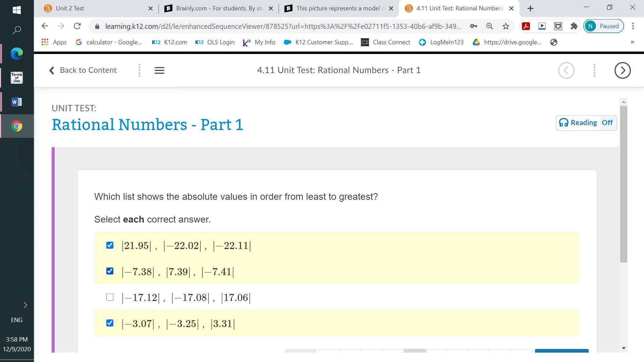This screenshot has height=362, width=644.
Task: Open Chrome three-dot main menu
Action: (633, 26)
